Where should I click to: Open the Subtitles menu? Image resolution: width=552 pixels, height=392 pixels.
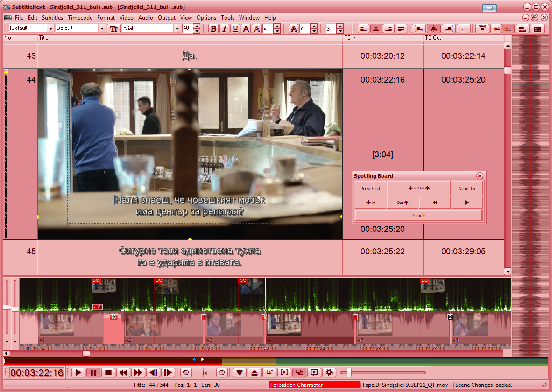point(52,18)
